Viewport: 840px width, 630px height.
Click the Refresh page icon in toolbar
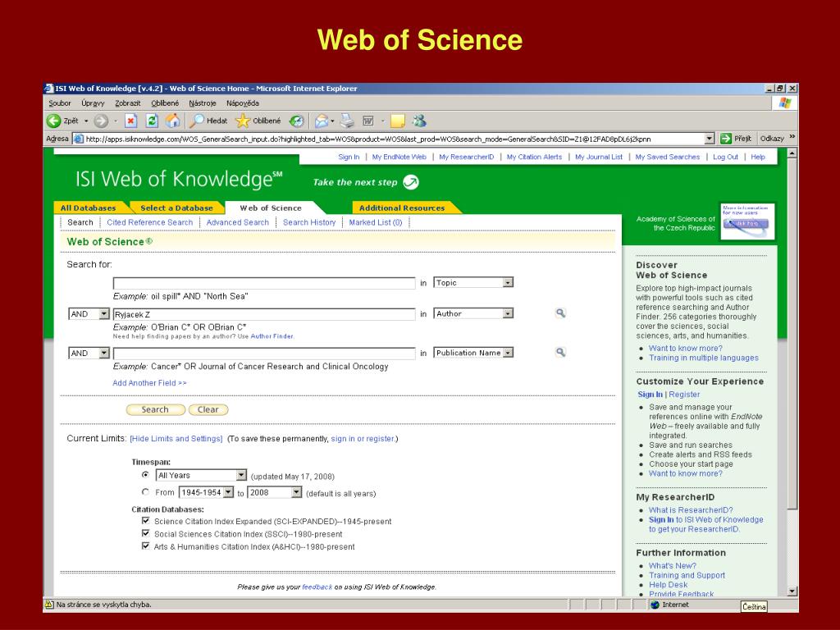tap(152, 121)
